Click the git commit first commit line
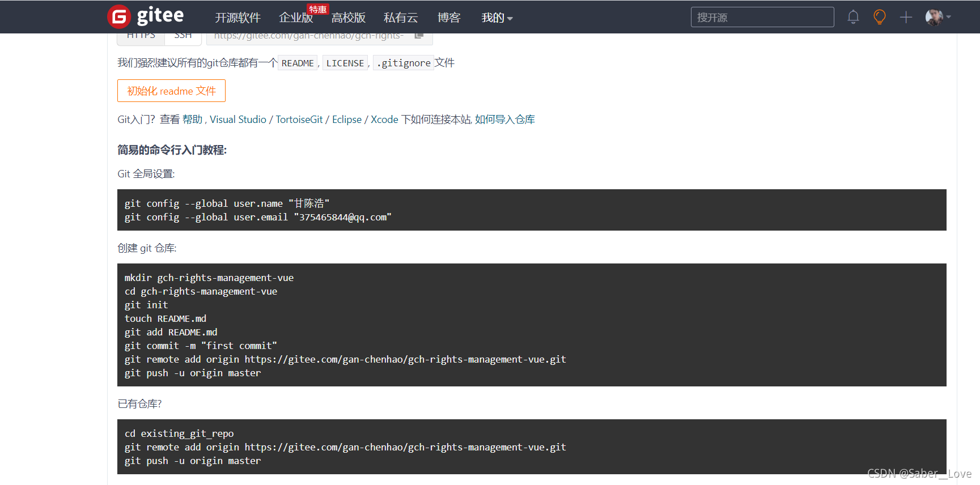This screenshot has height=485, width=980. [x=201, y=346]
